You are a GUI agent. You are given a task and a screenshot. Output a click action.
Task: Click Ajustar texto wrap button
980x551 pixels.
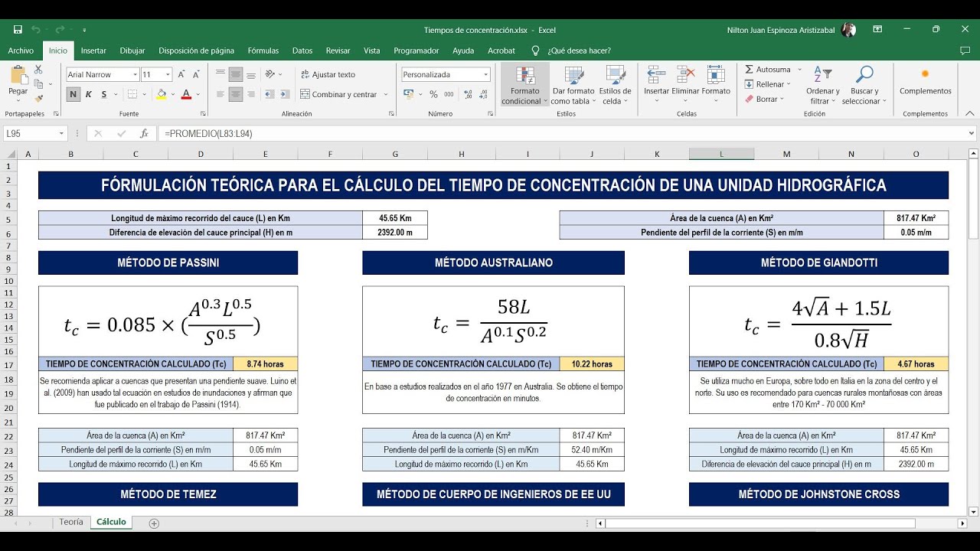click(x=328, y=74)
